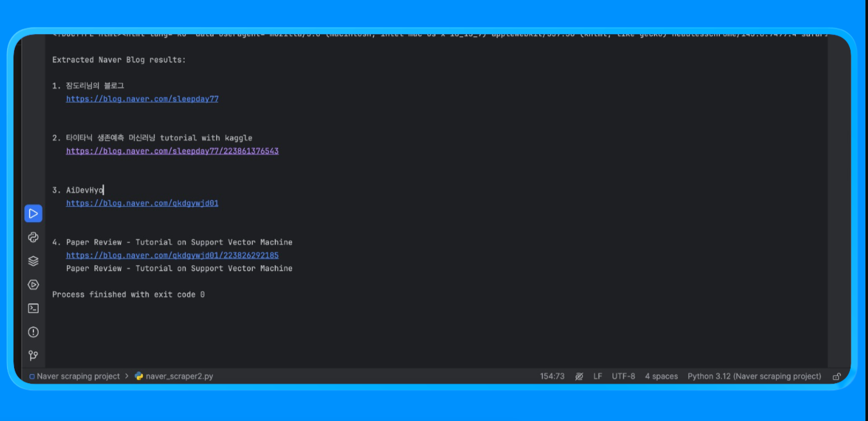Open the 4 spaces indentation selector
The image size is (868, 421).
661,376
